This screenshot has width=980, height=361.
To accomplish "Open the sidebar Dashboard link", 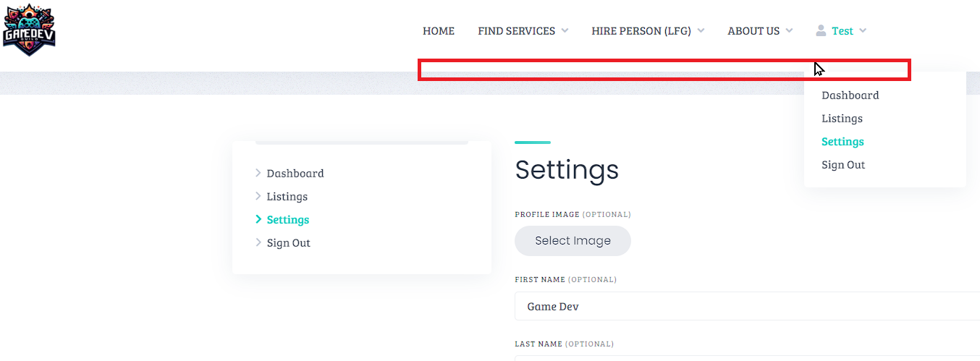I will point(295,174).
